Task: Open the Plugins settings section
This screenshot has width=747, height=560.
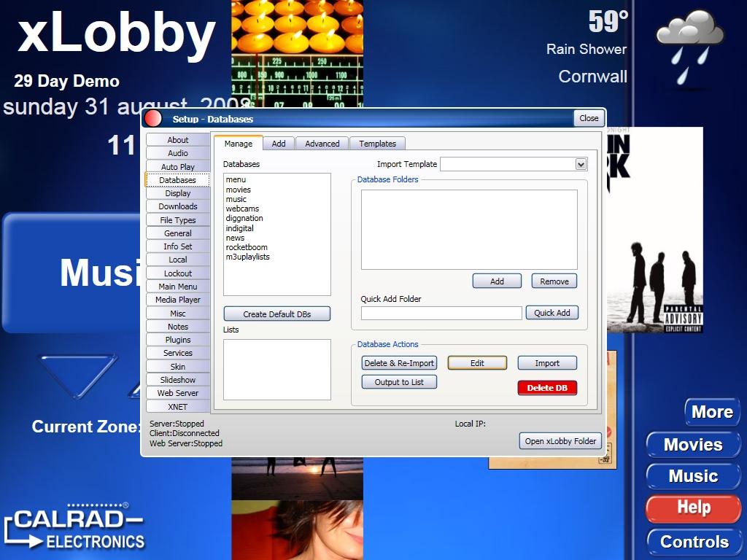Action: coord(178,340)
